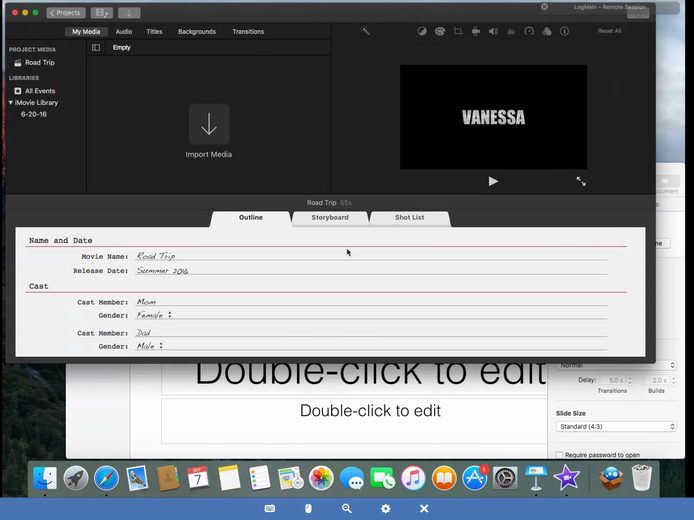The image size is (694, 520).
Task: Open the stabilization camera icon
Action: [476, 31]
